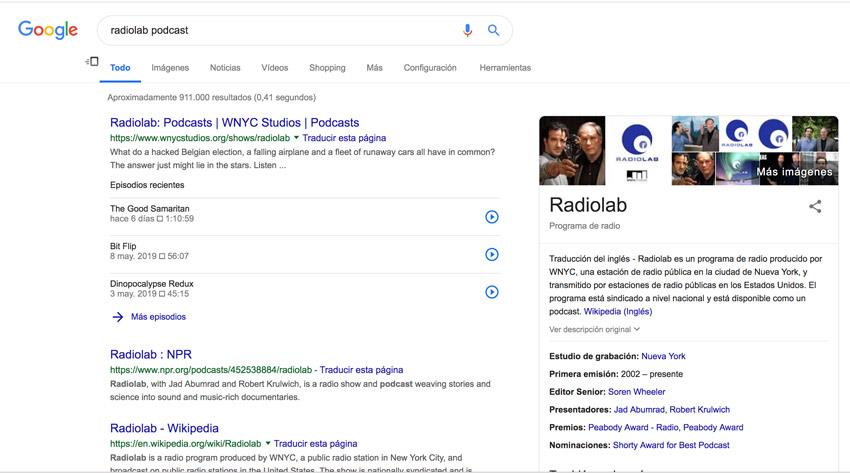Open the Radiolab logo image thumbnail

point(638,151)
